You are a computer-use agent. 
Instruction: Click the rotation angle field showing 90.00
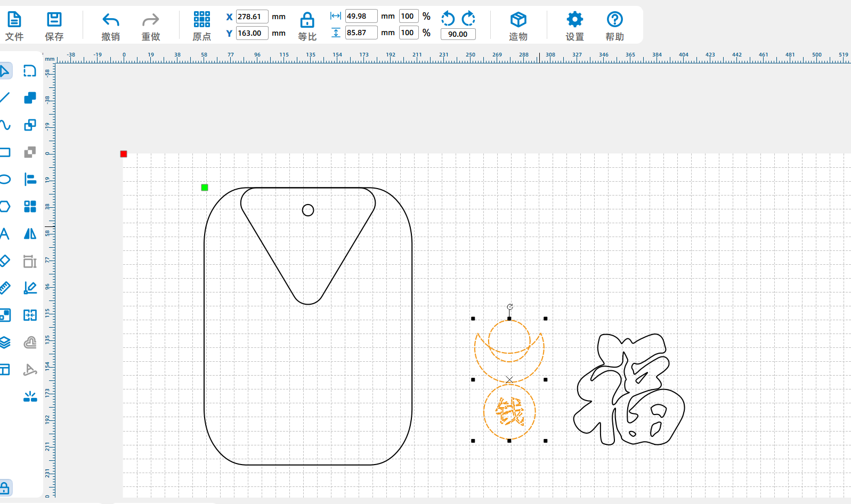pos(458,34)
